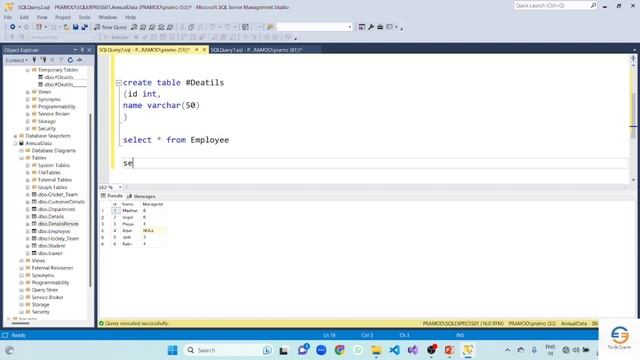
Task: Click the Save All toolbar icon
Action: (84, 27)
